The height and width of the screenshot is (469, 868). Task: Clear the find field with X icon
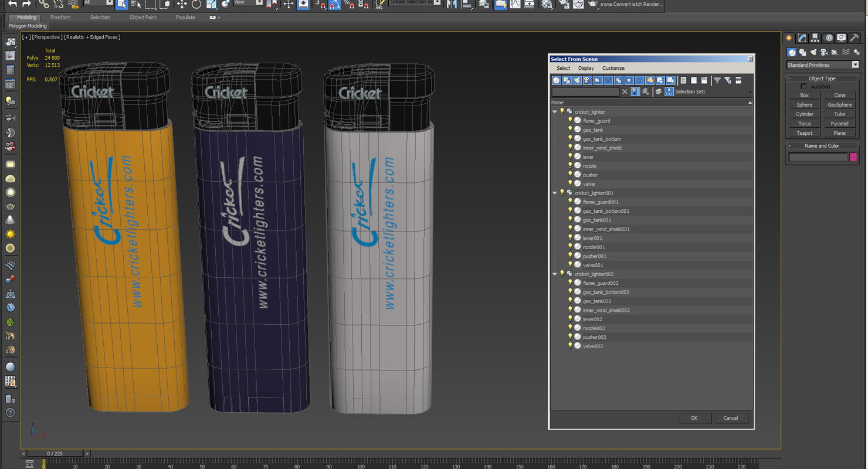(x=625, y=91)
